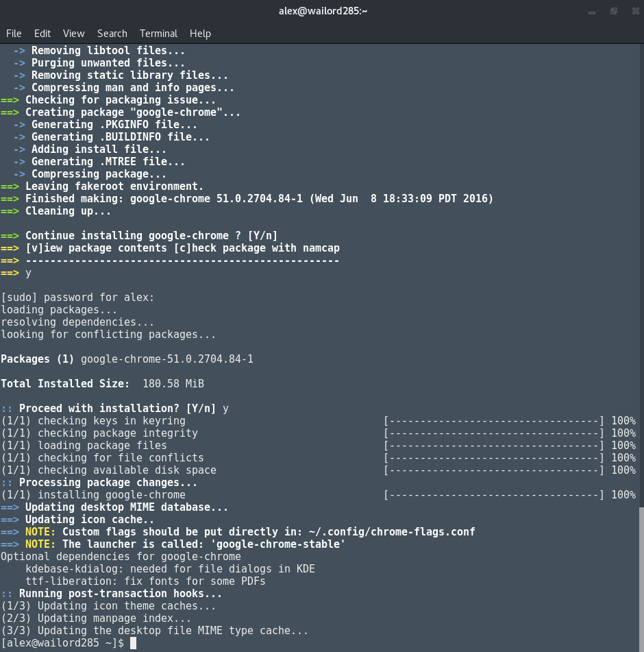Open the Help menu

click(x=200, y=33)
